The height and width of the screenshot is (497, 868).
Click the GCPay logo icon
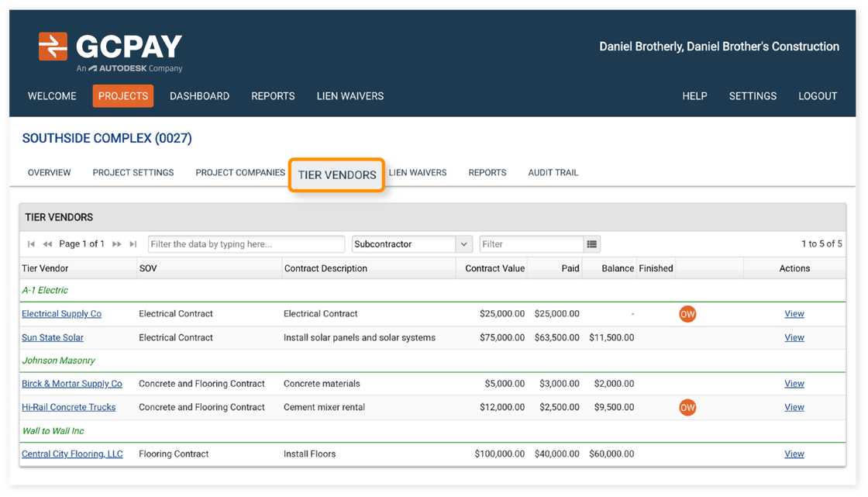[x=53, y=47]
